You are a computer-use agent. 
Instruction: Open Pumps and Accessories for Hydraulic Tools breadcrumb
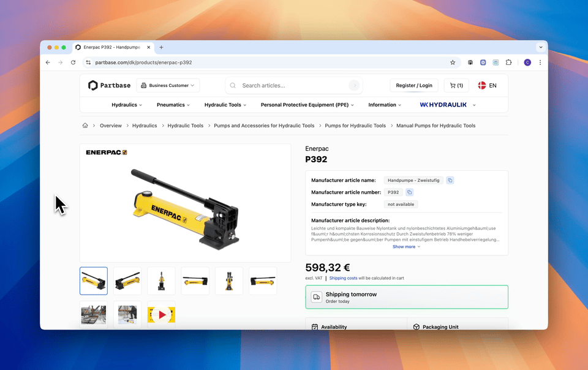(264, 126)
